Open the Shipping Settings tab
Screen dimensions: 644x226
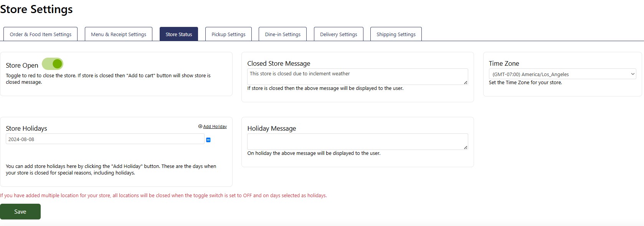(396, 34)
